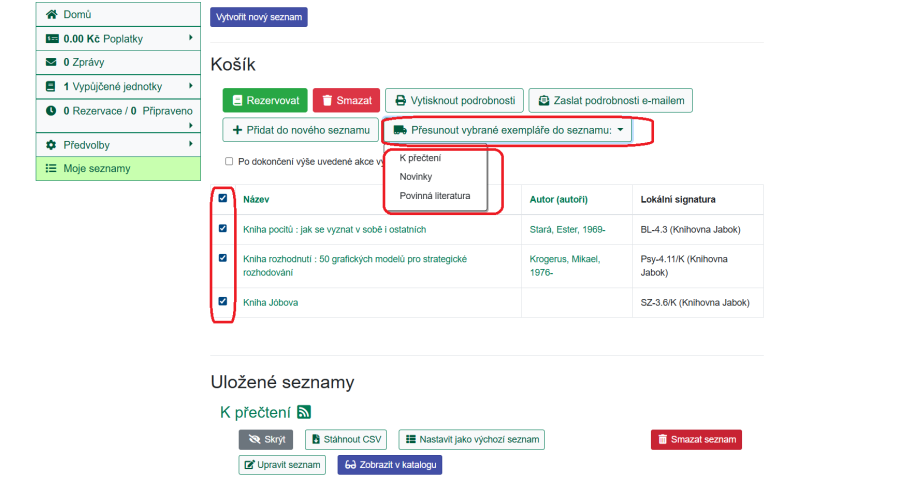This screenshot has width=900, height=483.
Task: Open the Přesunout vybrané exempláře dropdown
Action: point(509,130)
